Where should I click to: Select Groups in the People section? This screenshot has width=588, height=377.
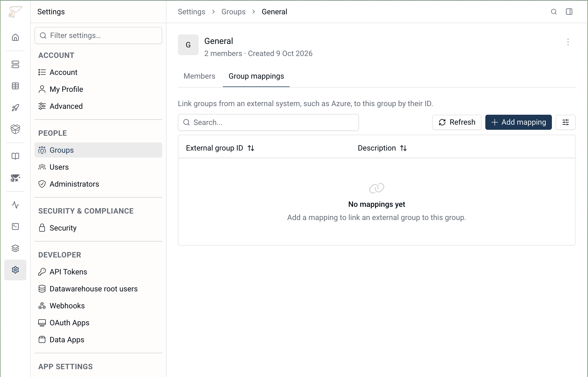coord(98,150)
